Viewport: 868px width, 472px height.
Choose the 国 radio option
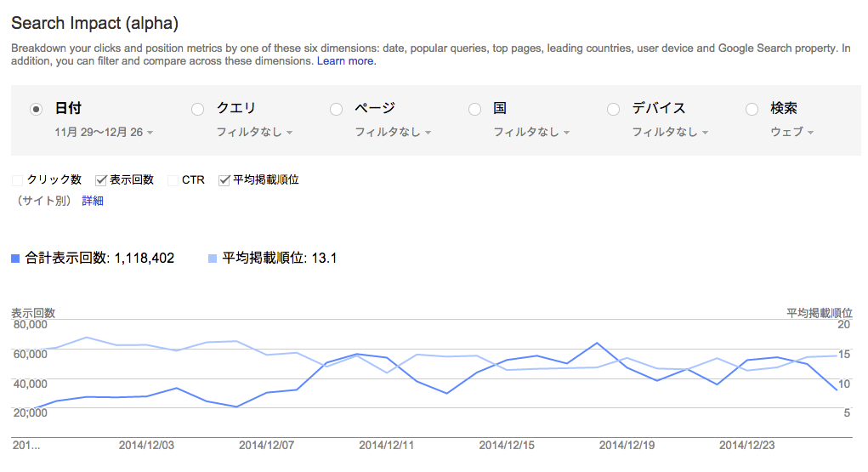[x=474, y=109]
